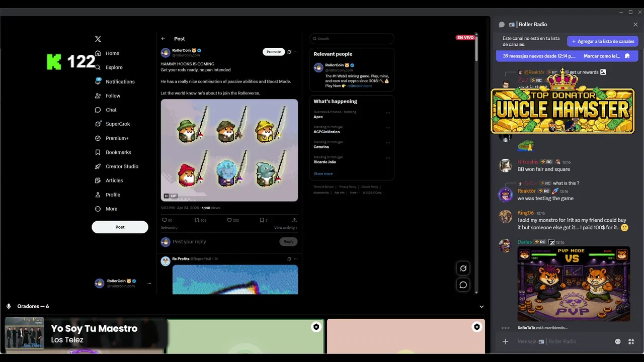Click the white Post button in sidebar

pyautogui.click(x=120, y=227)
